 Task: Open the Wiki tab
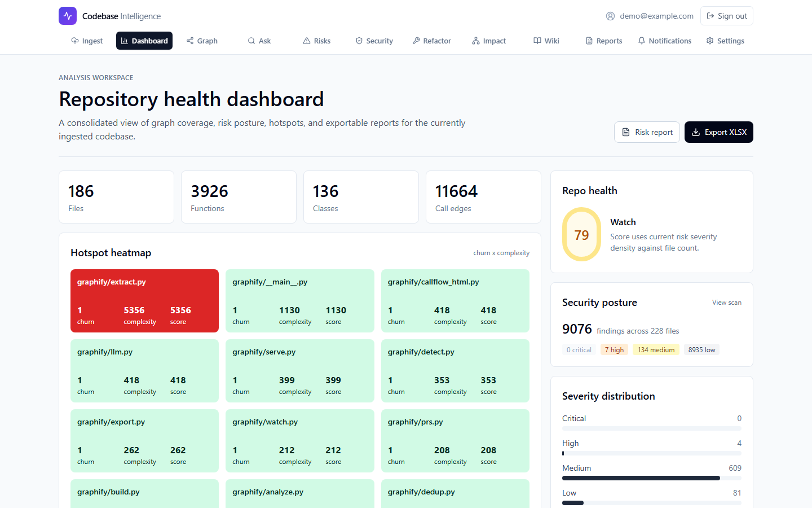pyautogui.click(x=546, y=41)
